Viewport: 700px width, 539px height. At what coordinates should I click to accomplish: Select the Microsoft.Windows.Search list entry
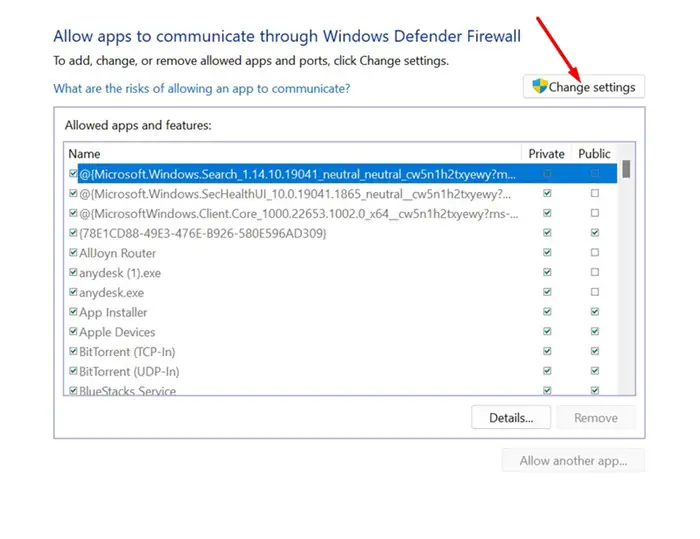298,174
